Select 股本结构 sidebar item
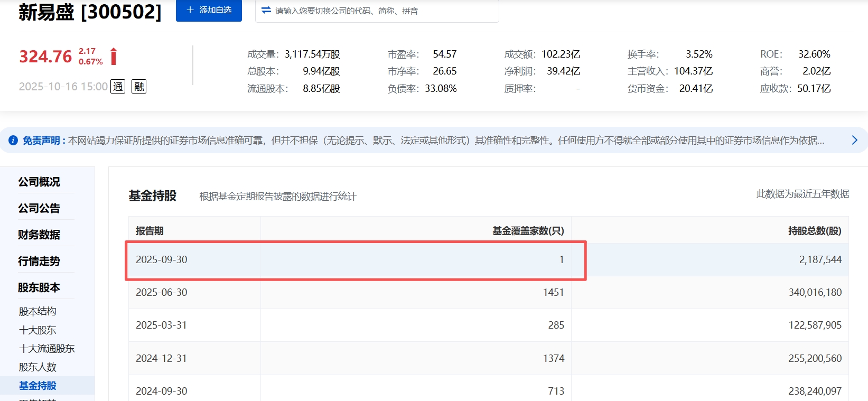 pos(38,311)
